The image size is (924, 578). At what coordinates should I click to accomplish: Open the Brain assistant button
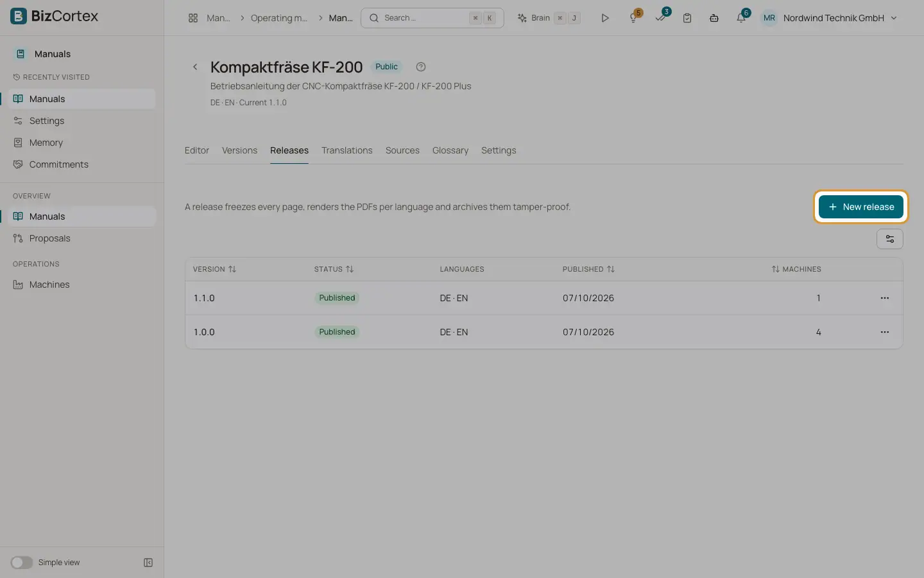click(x=549, y=18)
